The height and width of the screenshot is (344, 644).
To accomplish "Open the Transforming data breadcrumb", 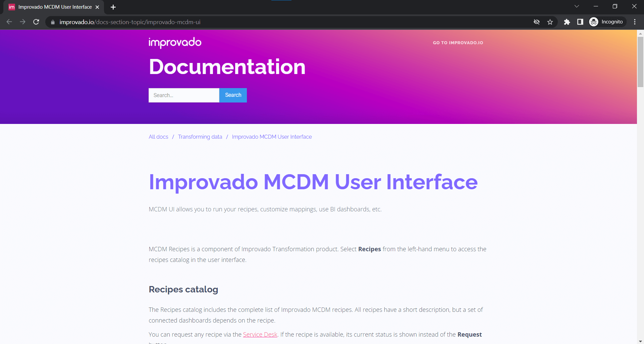I will [x=200, y=137].
